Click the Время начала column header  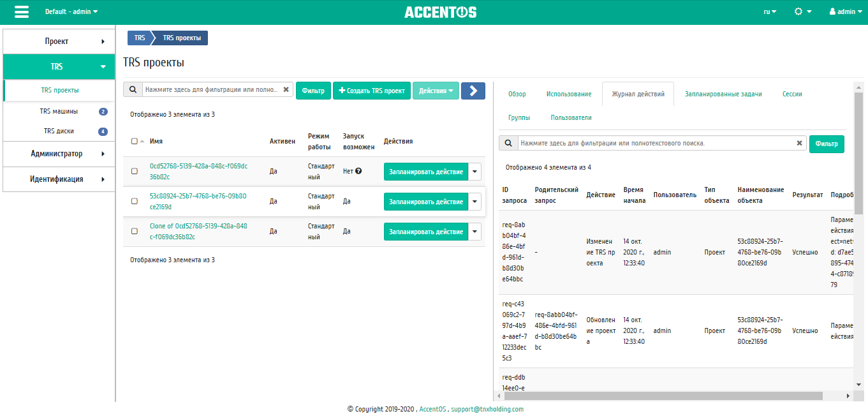pos(634,195)
